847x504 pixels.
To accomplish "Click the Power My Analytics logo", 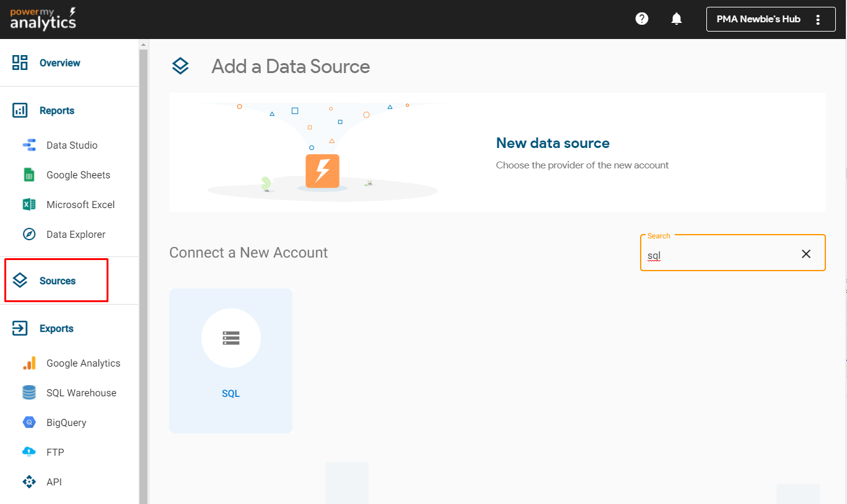I will click(43, 19).
